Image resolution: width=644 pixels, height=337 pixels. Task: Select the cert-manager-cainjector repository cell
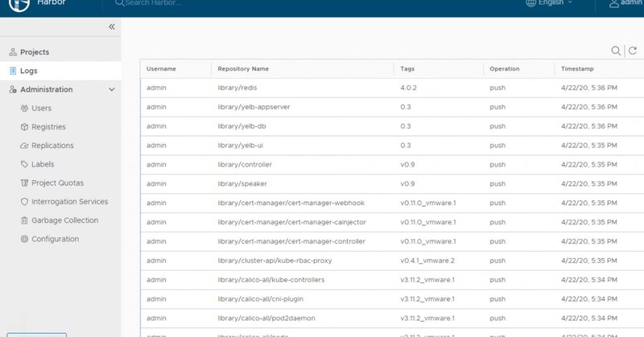point(292,223)
